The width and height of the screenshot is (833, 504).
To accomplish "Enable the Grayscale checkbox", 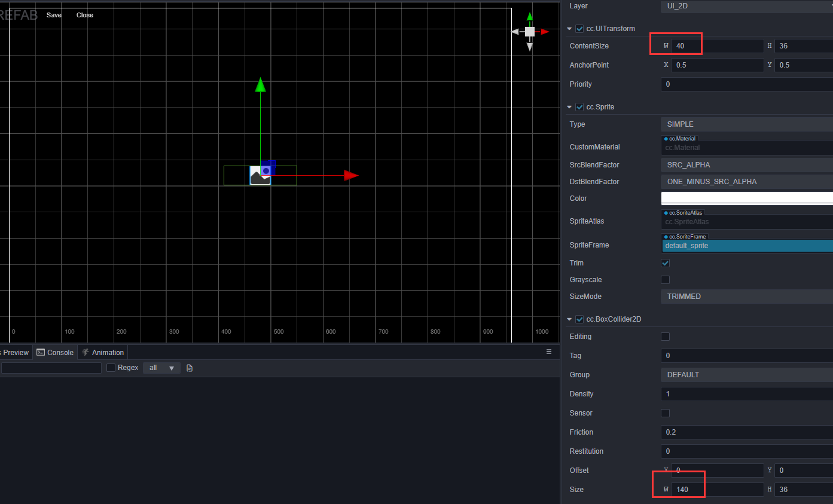I will point(665,280).
